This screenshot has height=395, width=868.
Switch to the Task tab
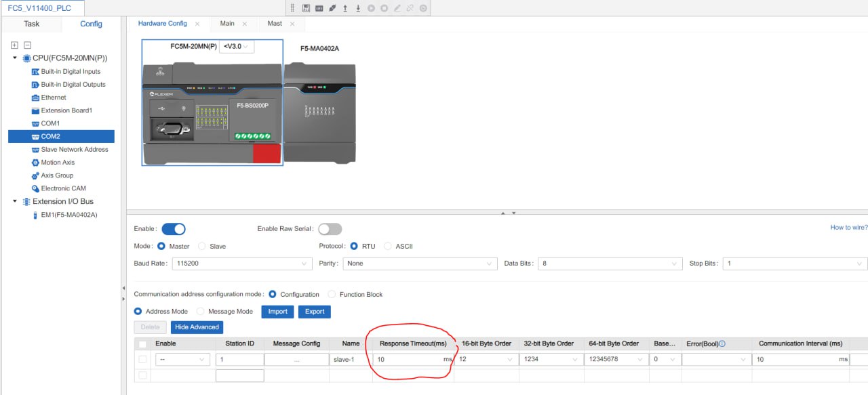click(x=32, y=24)
